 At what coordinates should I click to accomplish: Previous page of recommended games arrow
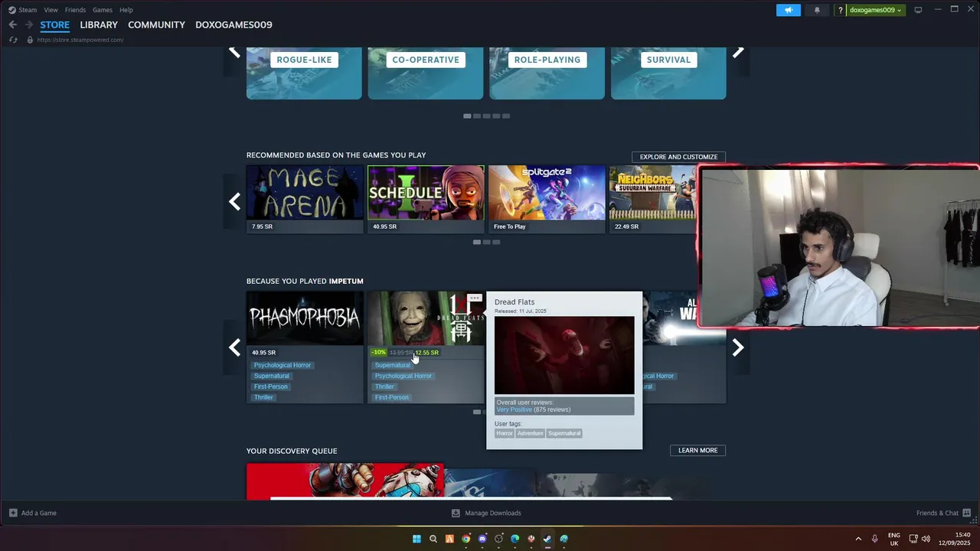(x=234, y=202)
